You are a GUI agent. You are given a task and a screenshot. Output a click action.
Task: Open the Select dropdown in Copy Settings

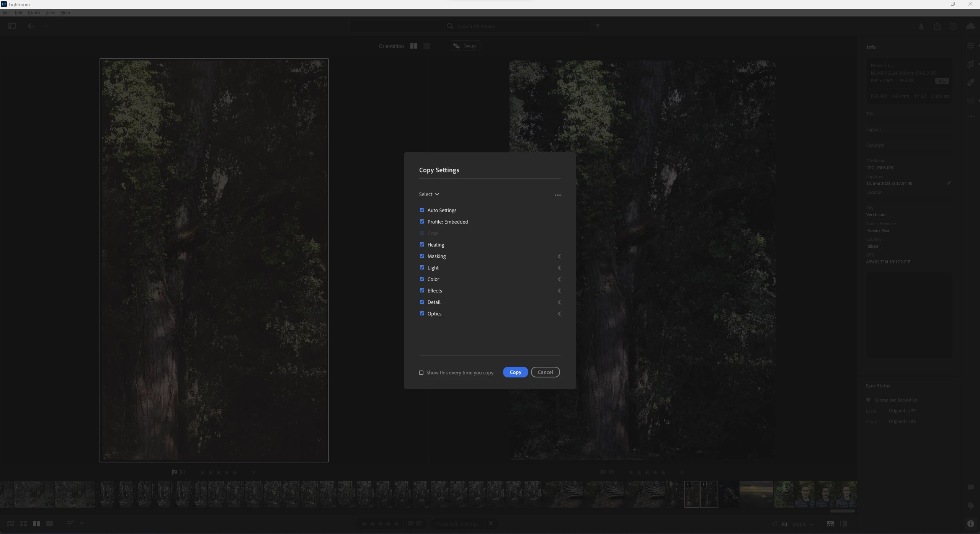(x=429, y=194)
